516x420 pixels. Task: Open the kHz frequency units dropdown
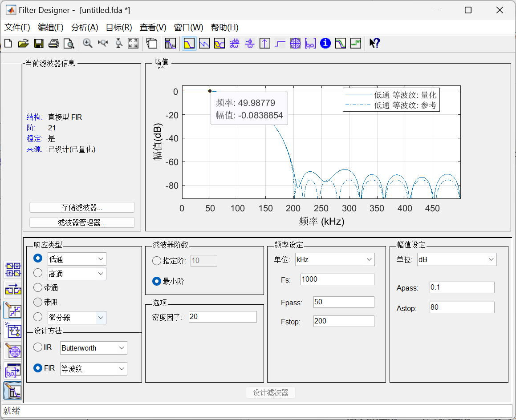(x=335, y=259)
